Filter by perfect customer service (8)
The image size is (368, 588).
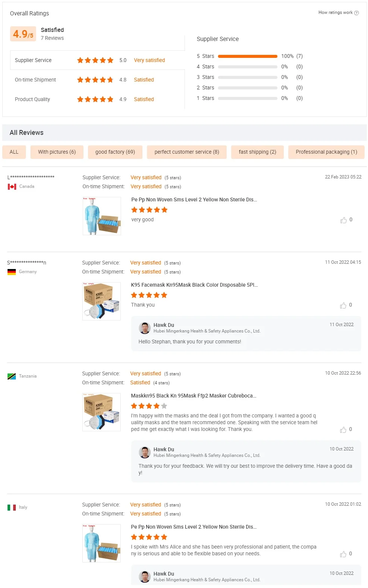(x=186, y=152)
